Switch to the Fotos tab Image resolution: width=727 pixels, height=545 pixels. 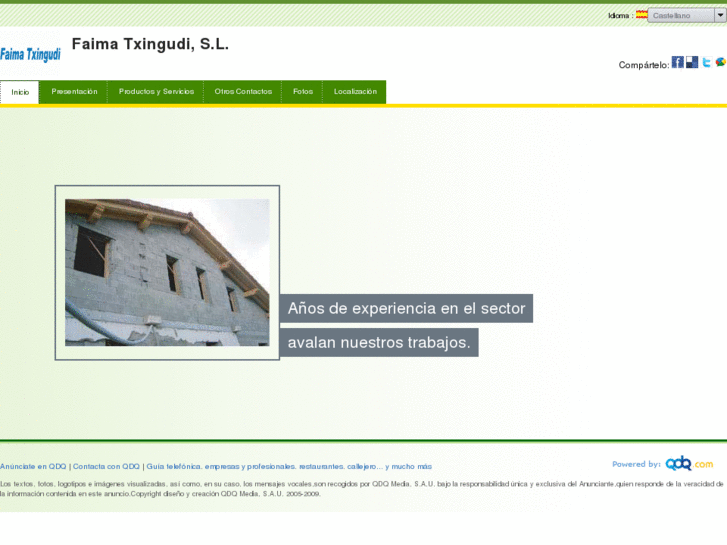(x=303, y=91)
